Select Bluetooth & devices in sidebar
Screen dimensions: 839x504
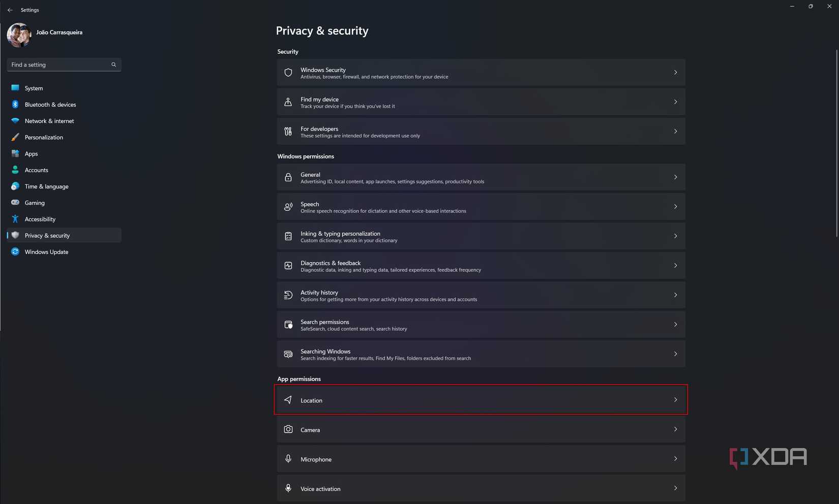(50, 105)
